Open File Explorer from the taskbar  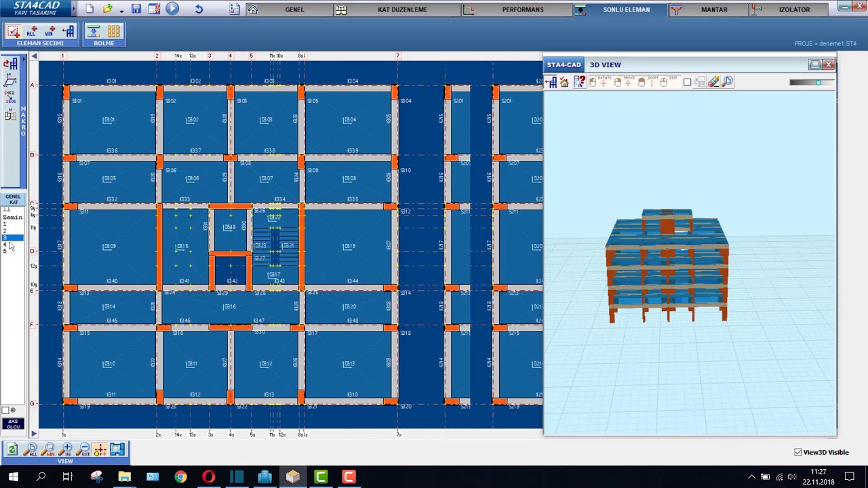tap(124, 477)
